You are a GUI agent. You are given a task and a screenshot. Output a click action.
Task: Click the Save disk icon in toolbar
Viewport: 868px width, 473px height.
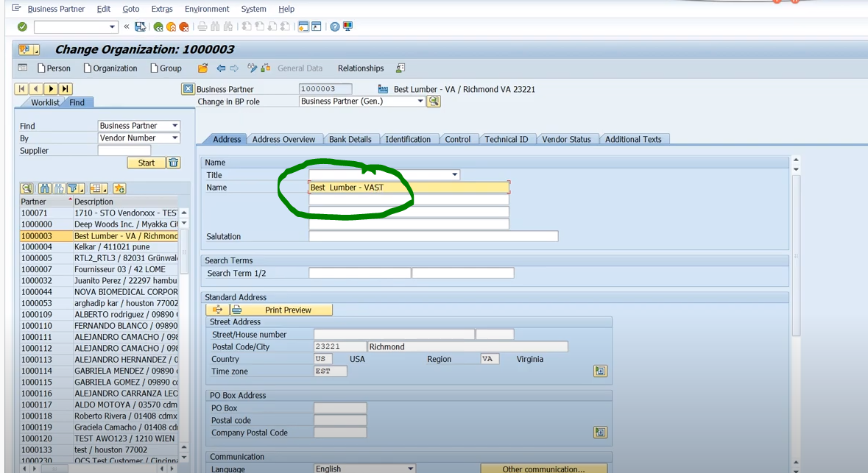tap(140, 27)
